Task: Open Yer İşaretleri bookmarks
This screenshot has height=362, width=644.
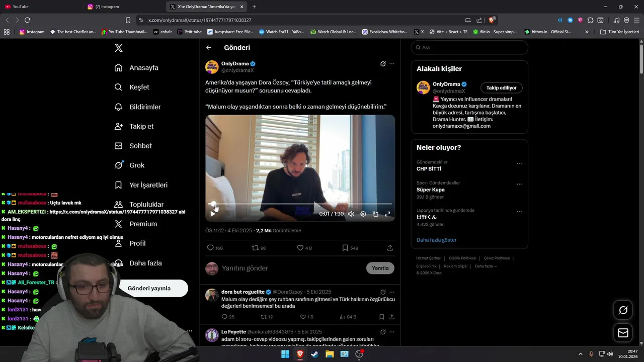Action: pos(141,185)
